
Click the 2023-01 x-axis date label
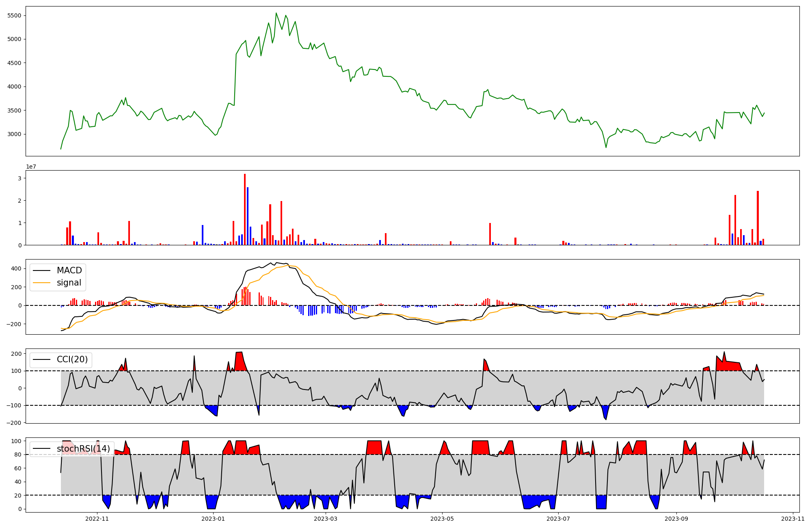213,519
